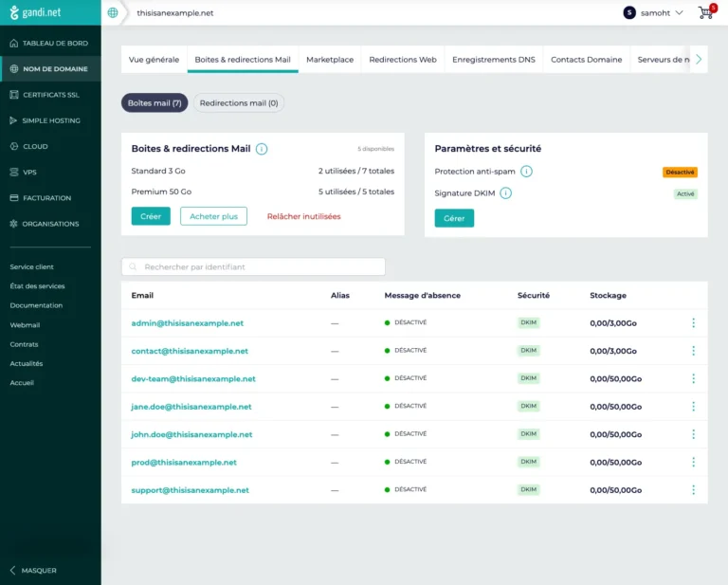Open the Redirections Web tab
Image resolution: width=728 pixels, height=585 pixels.
[x=403, y=60]
